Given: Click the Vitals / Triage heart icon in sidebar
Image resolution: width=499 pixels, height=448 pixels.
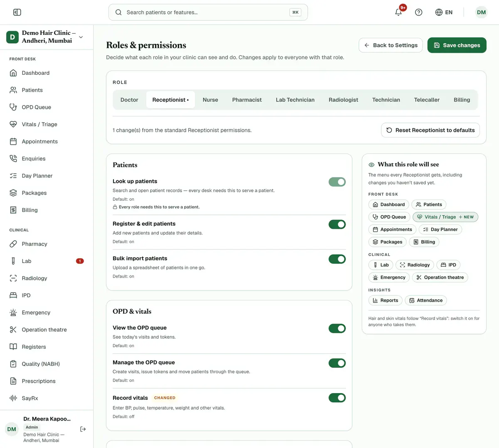Looking at the screenshot, I should tap(13, 124).
